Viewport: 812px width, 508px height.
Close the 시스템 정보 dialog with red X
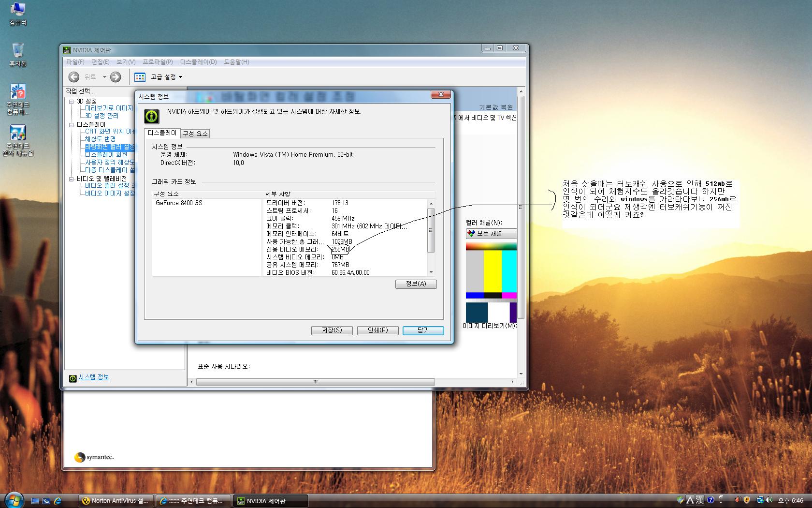click(441, 95)
